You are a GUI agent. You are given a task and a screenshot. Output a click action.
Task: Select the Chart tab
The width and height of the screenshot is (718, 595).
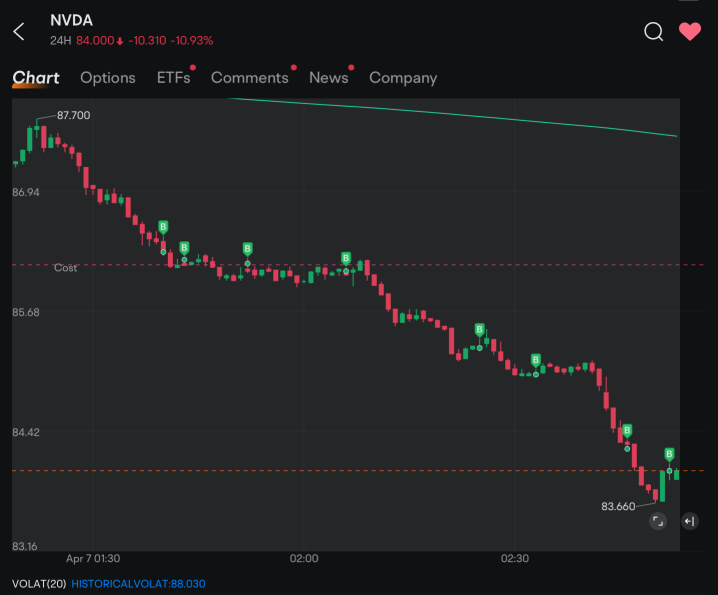tap(36, 77)
